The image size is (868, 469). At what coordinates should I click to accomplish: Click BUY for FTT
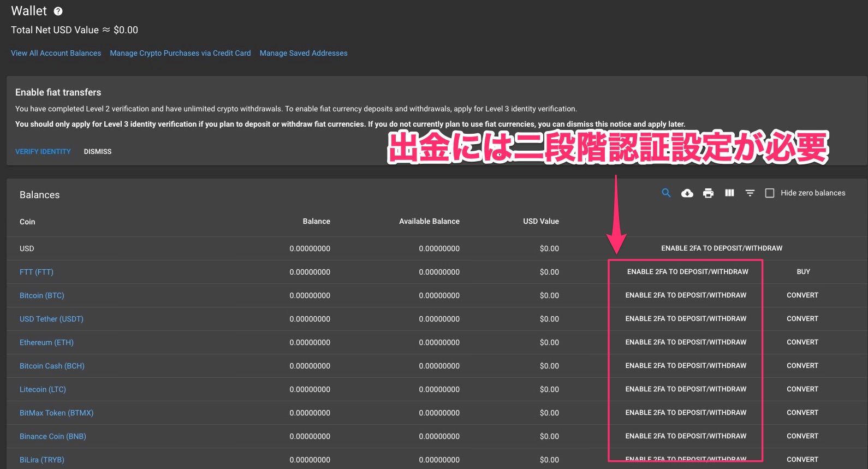click(x=803, y=271)
